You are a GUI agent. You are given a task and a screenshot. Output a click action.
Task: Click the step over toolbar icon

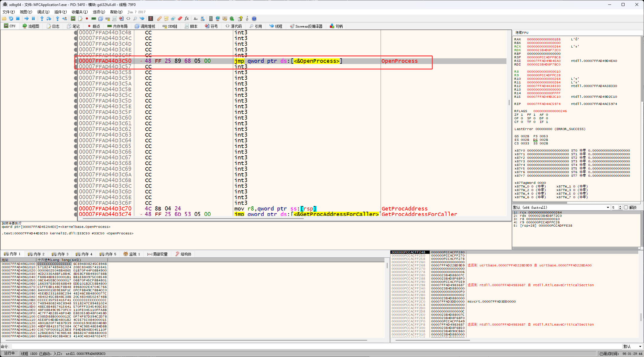coord(49,19)
